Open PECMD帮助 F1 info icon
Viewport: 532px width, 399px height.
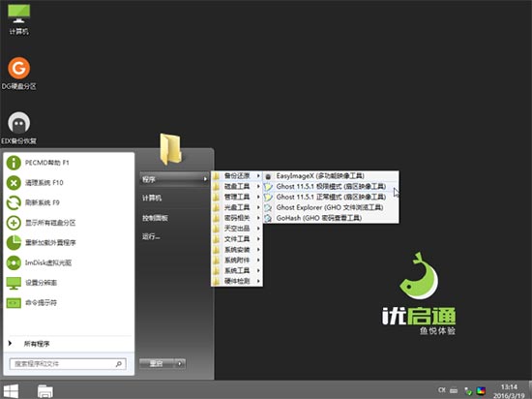click(14, 163)
